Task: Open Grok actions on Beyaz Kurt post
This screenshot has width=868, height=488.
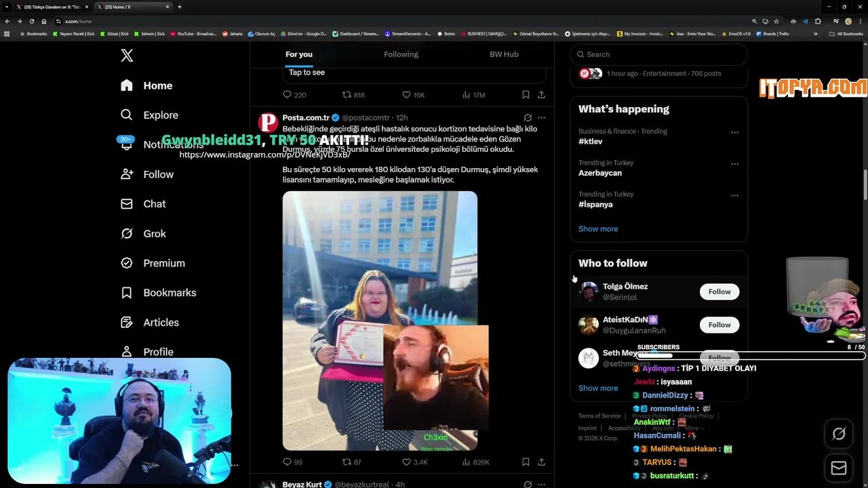Action: [x=528, y=485]
